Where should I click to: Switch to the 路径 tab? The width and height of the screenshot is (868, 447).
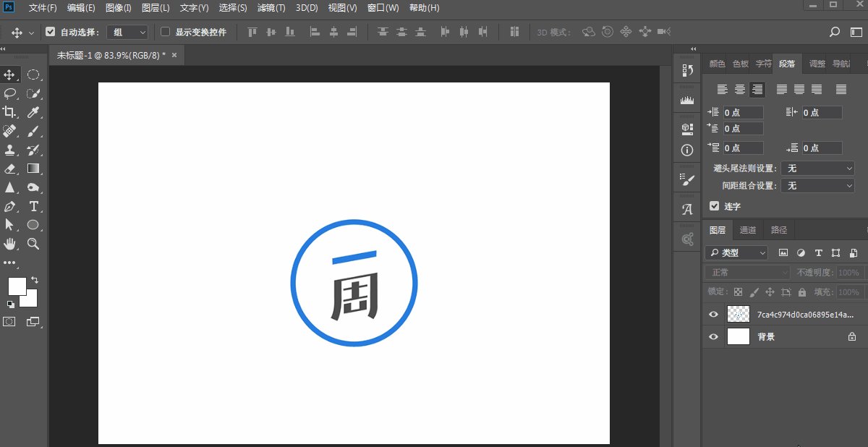(779, 230)
